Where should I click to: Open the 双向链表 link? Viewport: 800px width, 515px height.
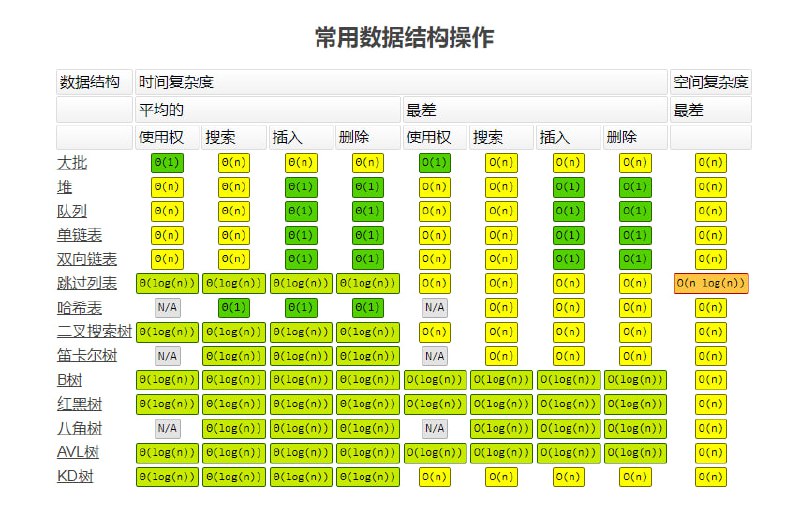[x=87, y=259]
